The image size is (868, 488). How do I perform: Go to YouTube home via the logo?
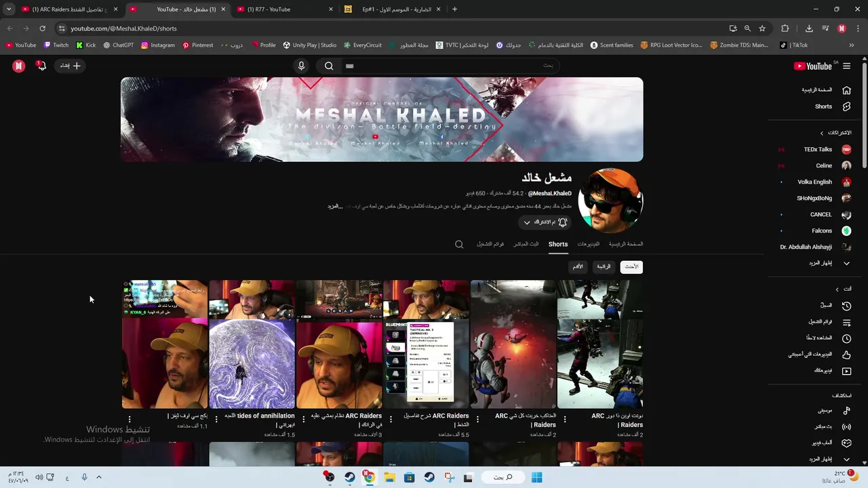point(812,66)
